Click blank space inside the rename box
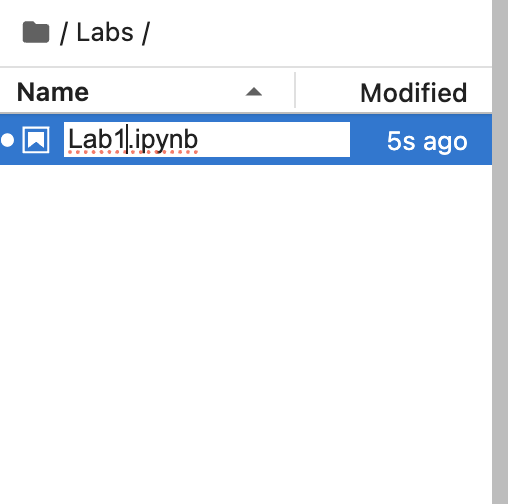The image size is (526, 504). [274, 140]
